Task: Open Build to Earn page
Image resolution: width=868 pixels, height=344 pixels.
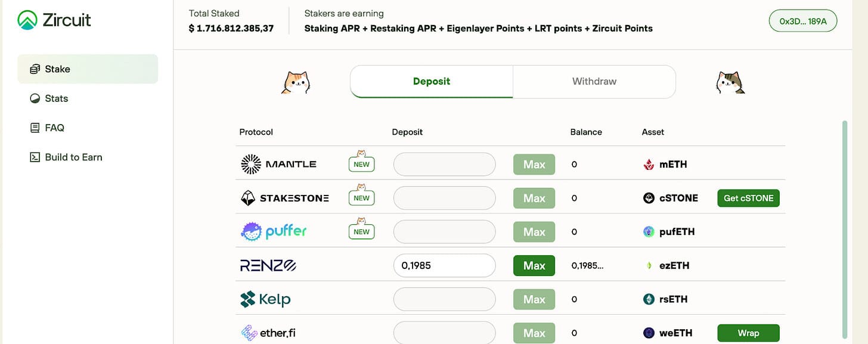Action: coord(73,157)
